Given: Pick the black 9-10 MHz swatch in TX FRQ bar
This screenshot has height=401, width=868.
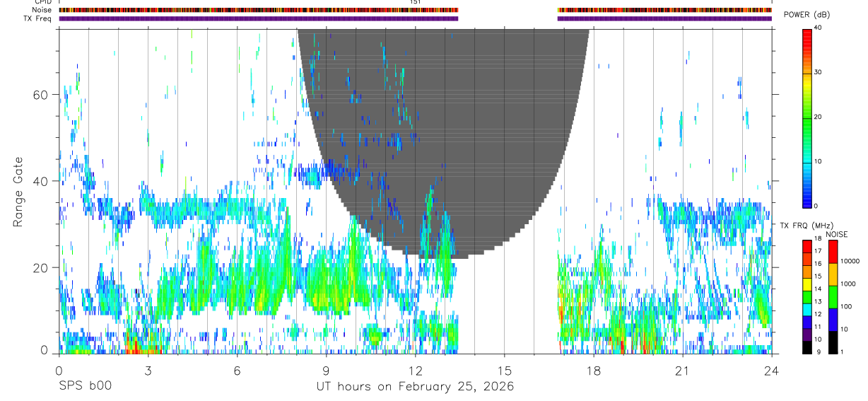Looking at the screenshot, I should (807, 347).
